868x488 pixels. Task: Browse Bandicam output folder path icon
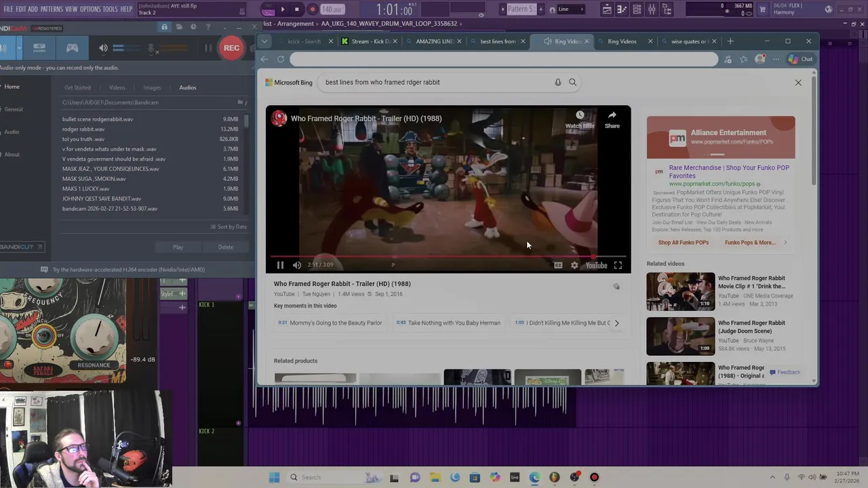(240, 102)
